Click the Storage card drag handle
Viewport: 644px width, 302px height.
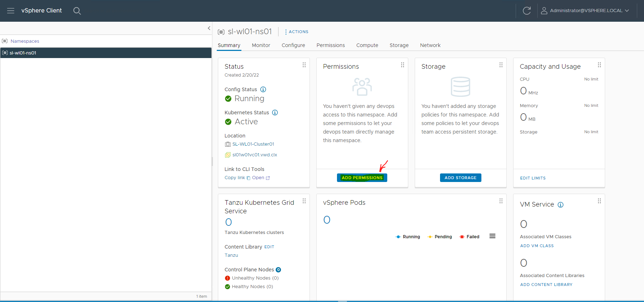tap(501, 65)
